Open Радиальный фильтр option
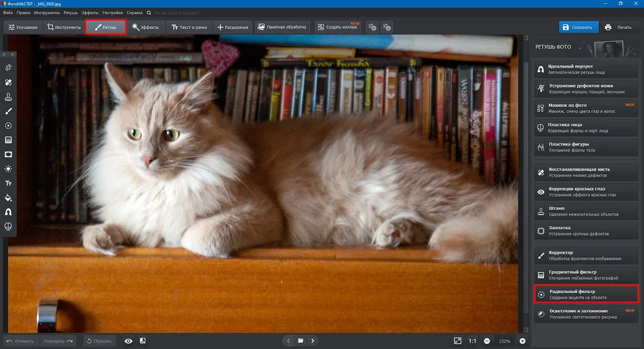The image size is (644, 349). (x=585, y=294)
